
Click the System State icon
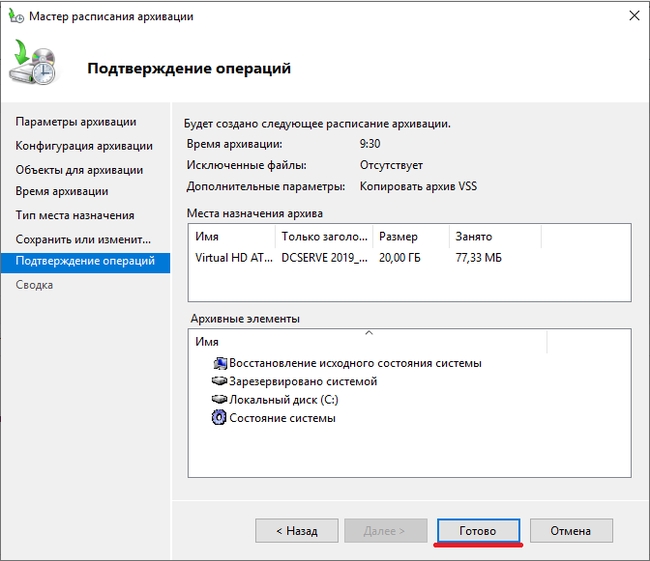pos(220,418)
